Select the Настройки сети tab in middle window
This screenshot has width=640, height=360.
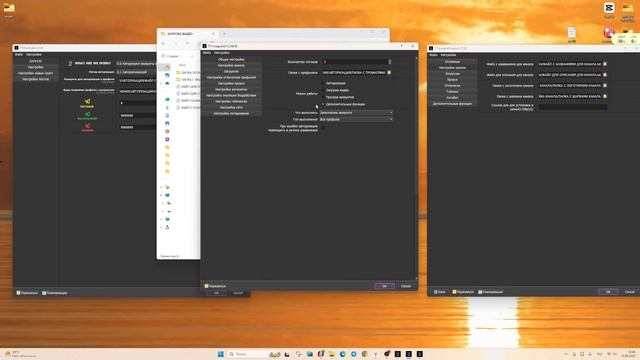[x=231, y=107]
